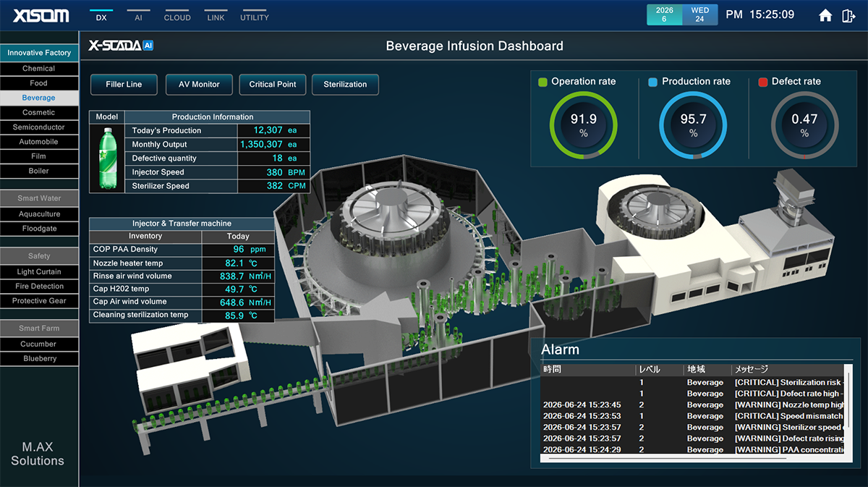Click Rinse air wind volume value 838.7
Screen dimensions: 868x487
coord(232,276)
